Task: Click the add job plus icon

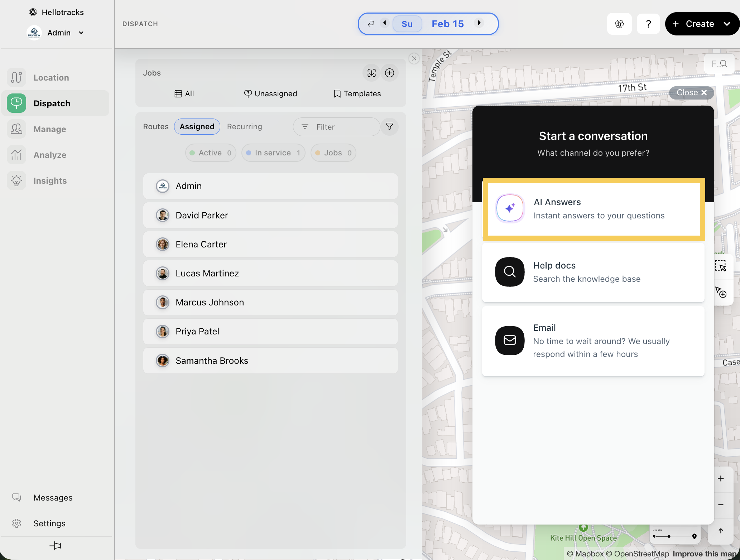Action: pos(389,73)
